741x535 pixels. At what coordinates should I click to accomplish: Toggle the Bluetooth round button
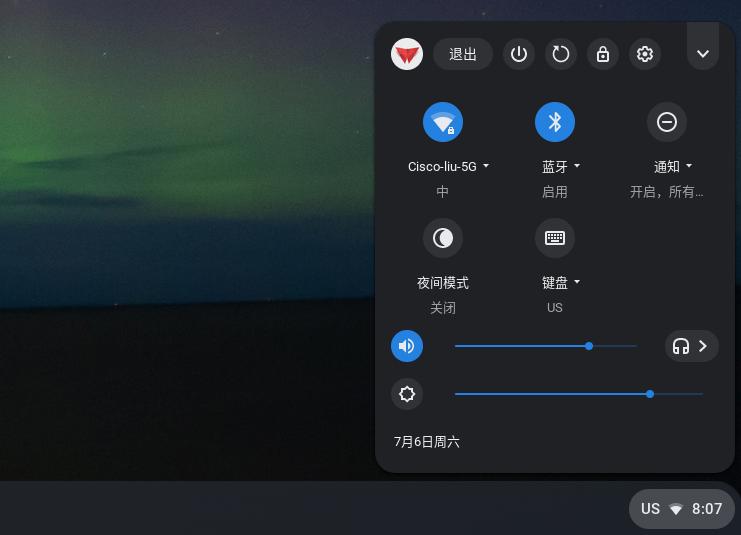[555, 122]
